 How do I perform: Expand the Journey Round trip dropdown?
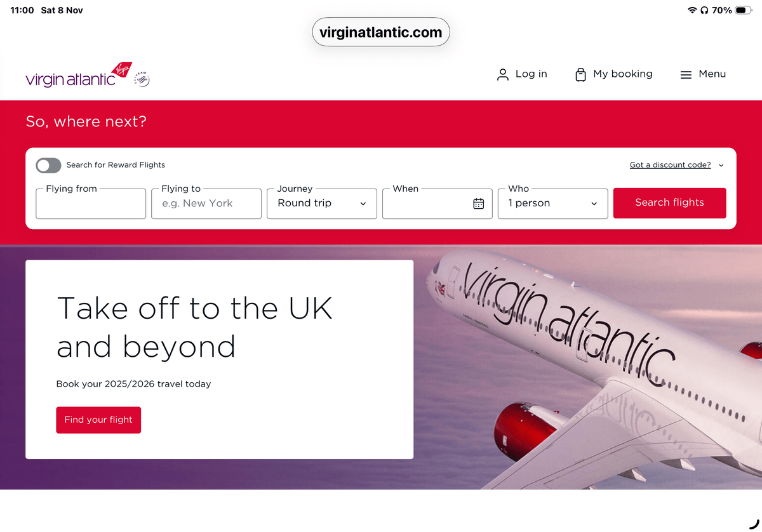tap(322, 203)
